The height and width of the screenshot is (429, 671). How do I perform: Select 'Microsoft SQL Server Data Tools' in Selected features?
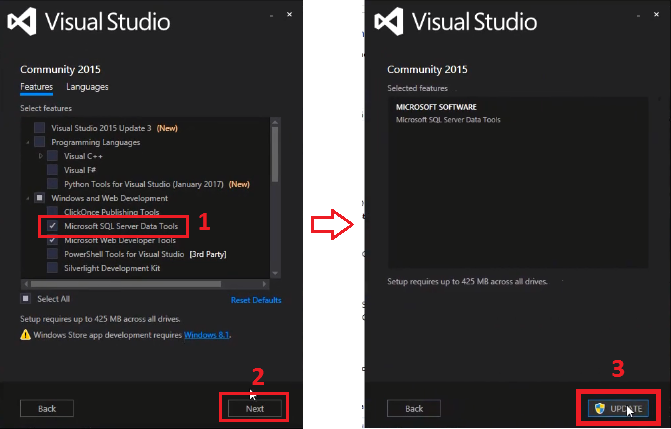click(448, 120)
